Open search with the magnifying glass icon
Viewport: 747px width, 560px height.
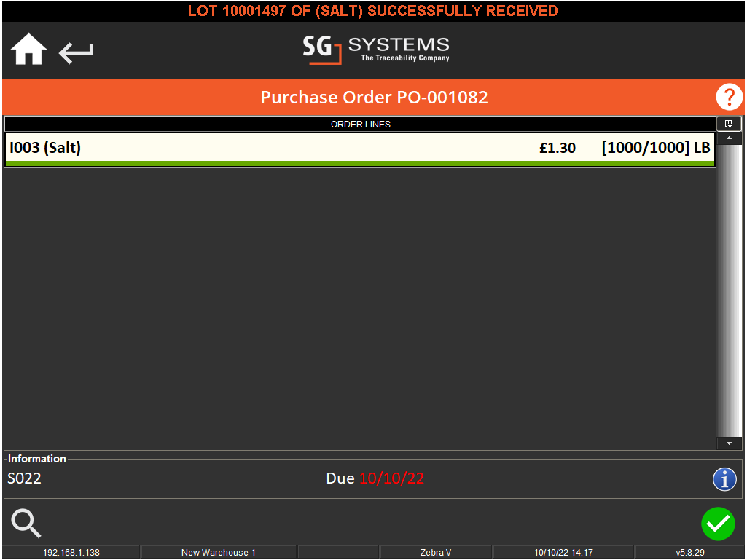(x=26, y=523)
